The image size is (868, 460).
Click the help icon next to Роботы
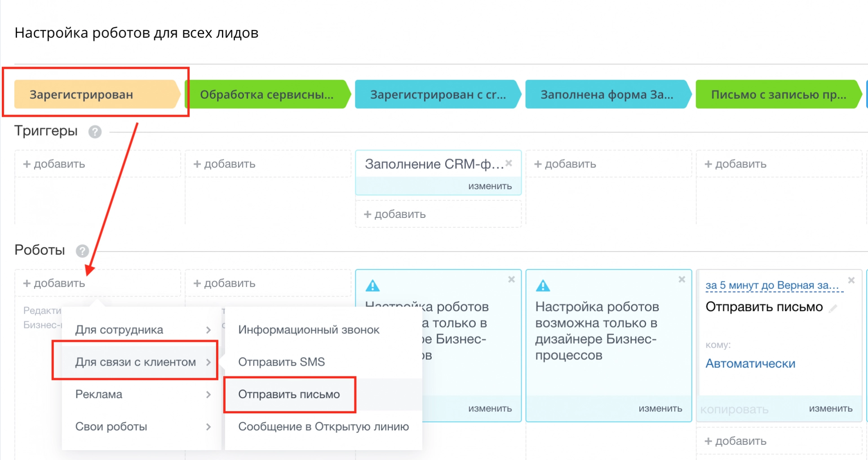(82, 251)
